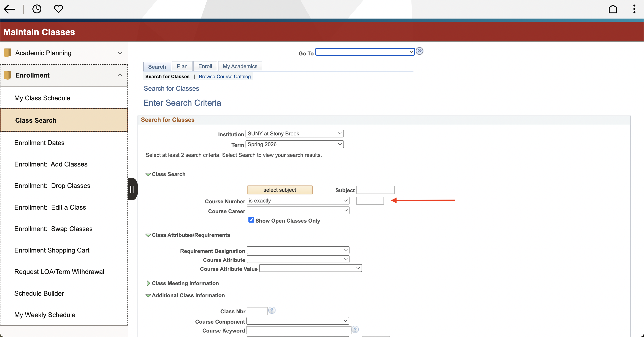Toggle Show Open Classes Only checkbox
Screen dimensions: 644x337
251,220
